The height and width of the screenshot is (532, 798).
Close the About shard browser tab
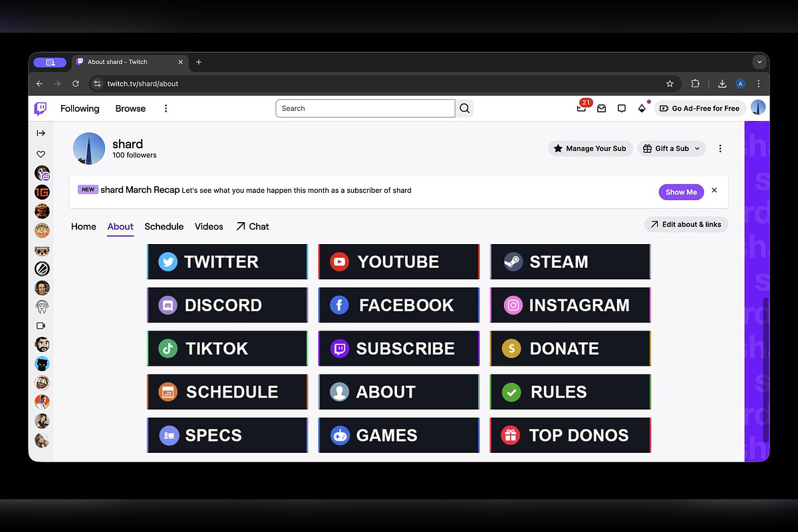[x=180, y=62]
